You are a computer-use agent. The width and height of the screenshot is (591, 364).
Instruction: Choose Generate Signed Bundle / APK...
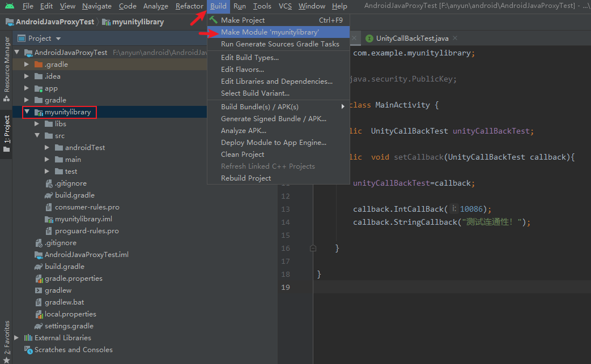pyautogui.click(x=278, y=118)
